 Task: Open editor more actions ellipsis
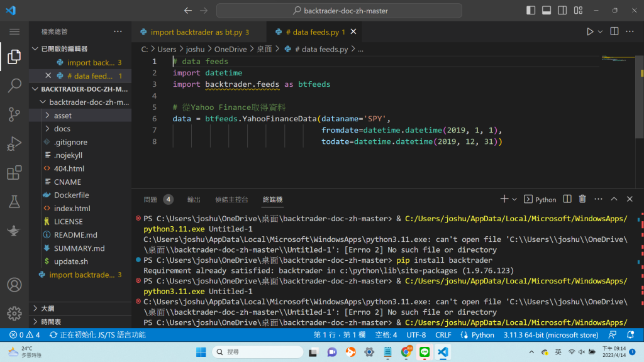[x=630, y=31]
